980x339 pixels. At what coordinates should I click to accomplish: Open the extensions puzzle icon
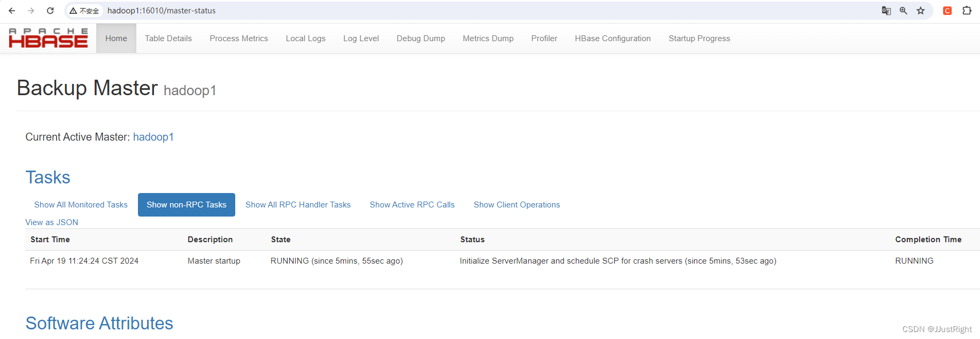[967, 11]
